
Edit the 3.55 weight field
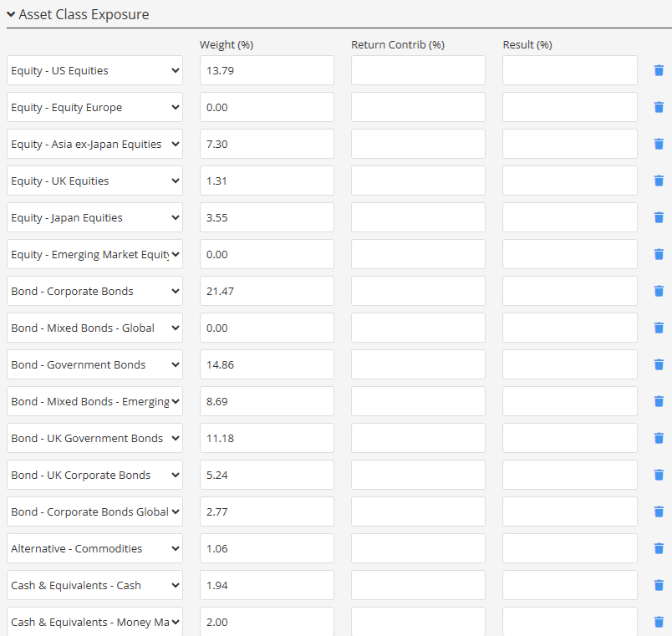267,218
